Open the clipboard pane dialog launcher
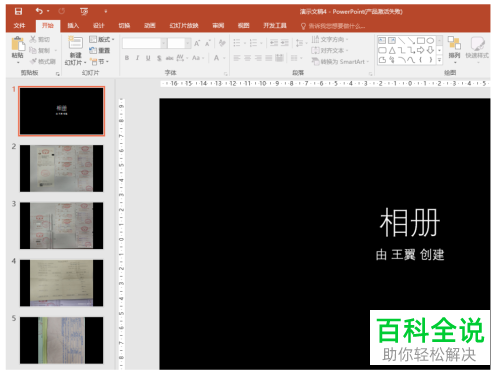This screenshot has width=500, height=375. pos(58,74)
